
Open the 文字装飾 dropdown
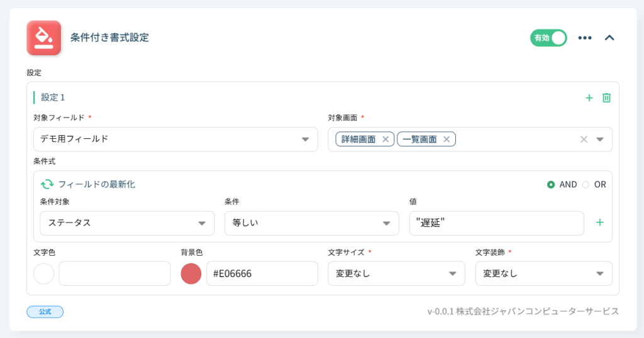(544, 273)
